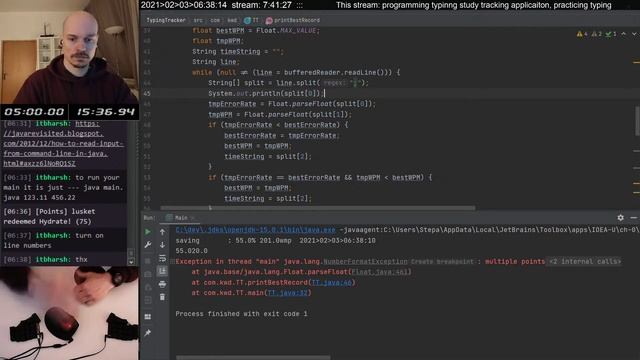Click the console horizontal scrollbar
The width and height of the screenshot is (640, 360).
pyautogui.click(x=253, y=358)
